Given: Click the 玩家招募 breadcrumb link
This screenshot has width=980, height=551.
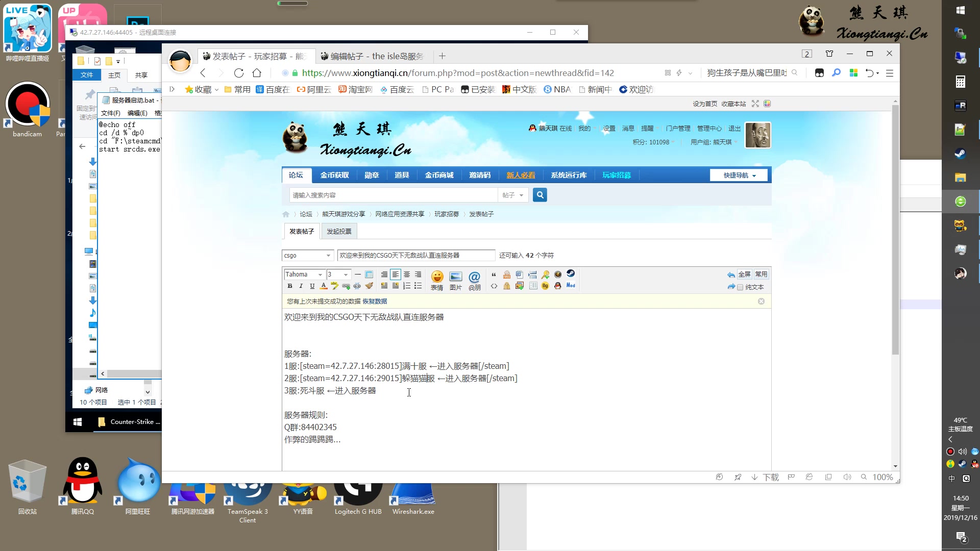Looking at the screenshot, I should 447,214.
